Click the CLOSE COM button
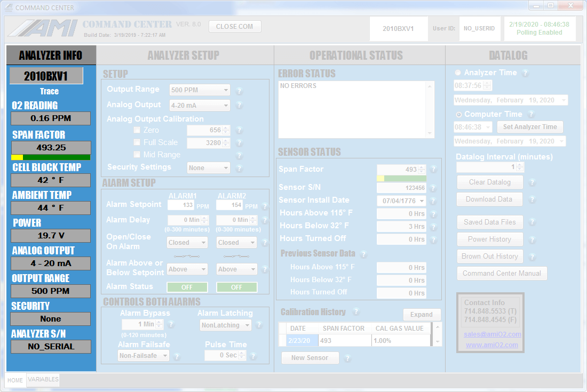The width and height of the screenshot is (587, 392). click(x=235, y=27)
